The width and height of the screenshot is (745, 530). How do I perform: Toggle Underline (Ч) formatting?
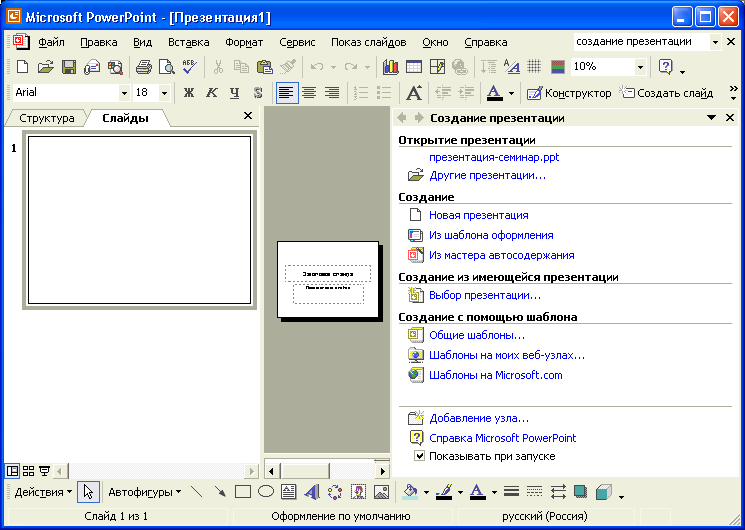[234, 93]
